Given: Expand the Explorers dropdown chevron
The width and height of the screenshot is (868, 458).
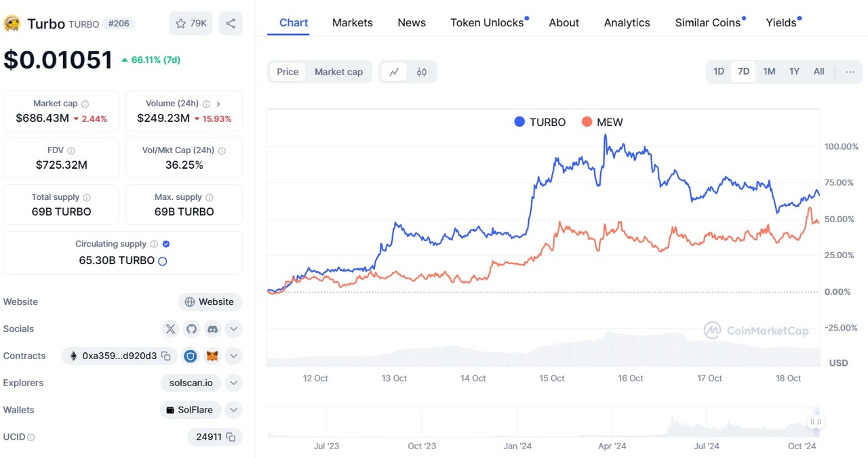Looking at the screenshot, I should pyautogui.click(x=233, y=383).
